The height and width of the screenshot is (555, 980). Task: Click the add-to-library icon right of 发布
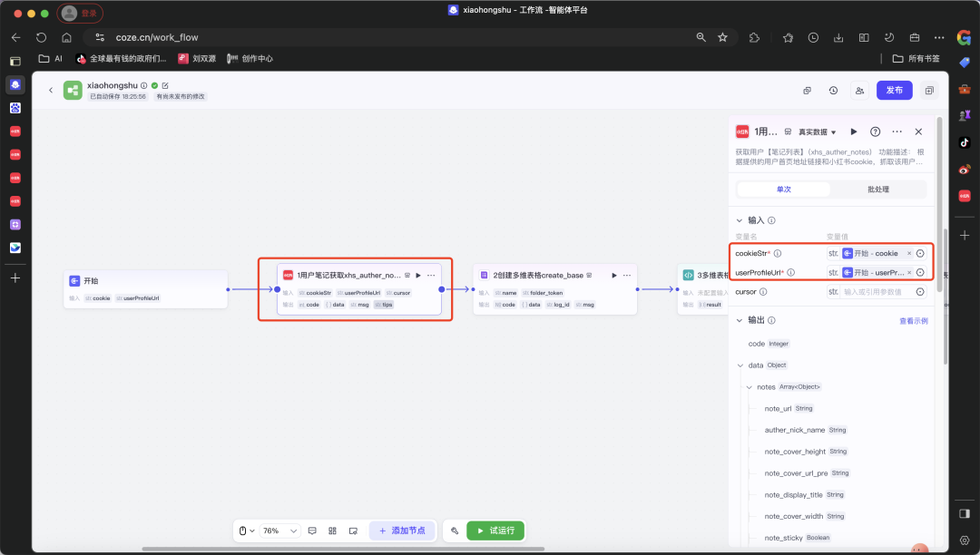[x=929, y=91]
